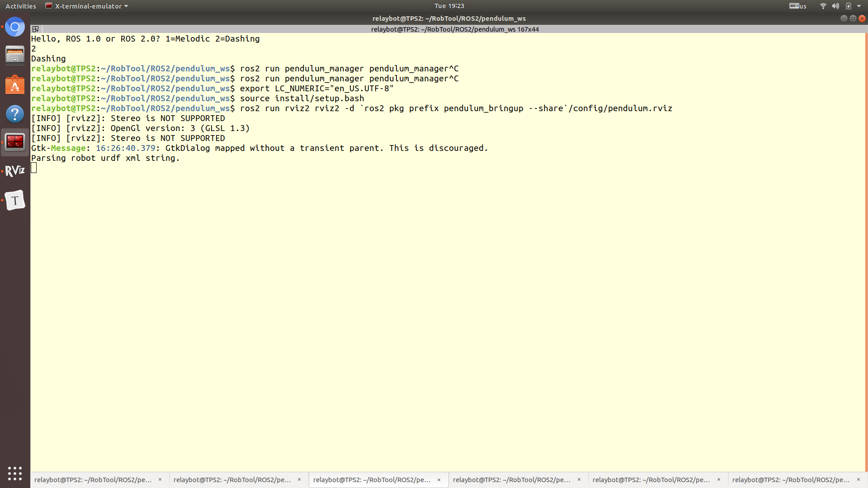
Task: Open the clock and calendar panel
Action: (449, 6)
